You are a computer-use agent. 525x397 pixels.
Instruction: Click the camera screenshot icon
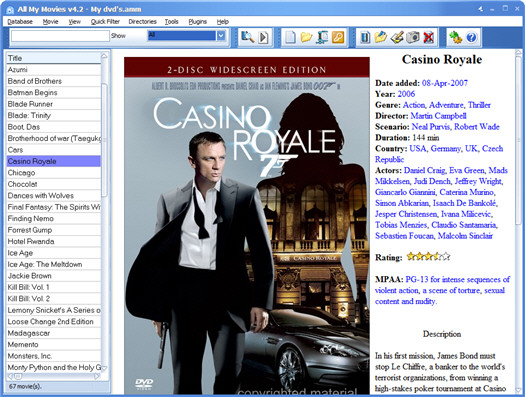point(413,37)
